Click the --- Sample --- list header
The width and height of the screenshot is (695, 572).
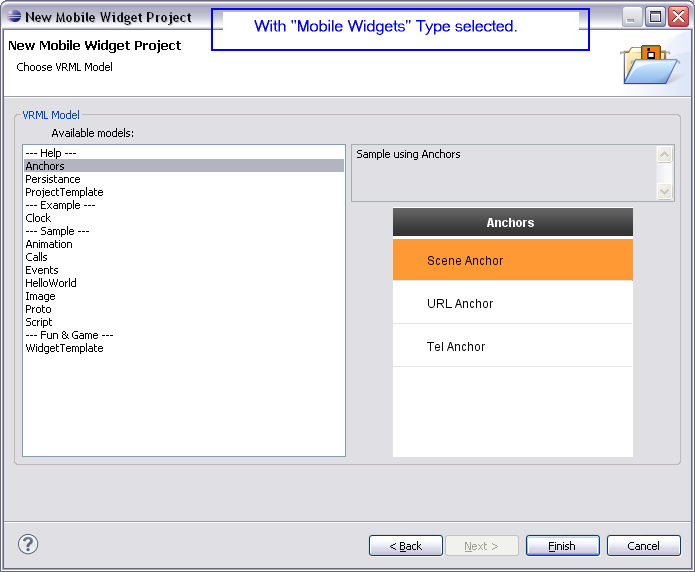click(x=184, y=231)
